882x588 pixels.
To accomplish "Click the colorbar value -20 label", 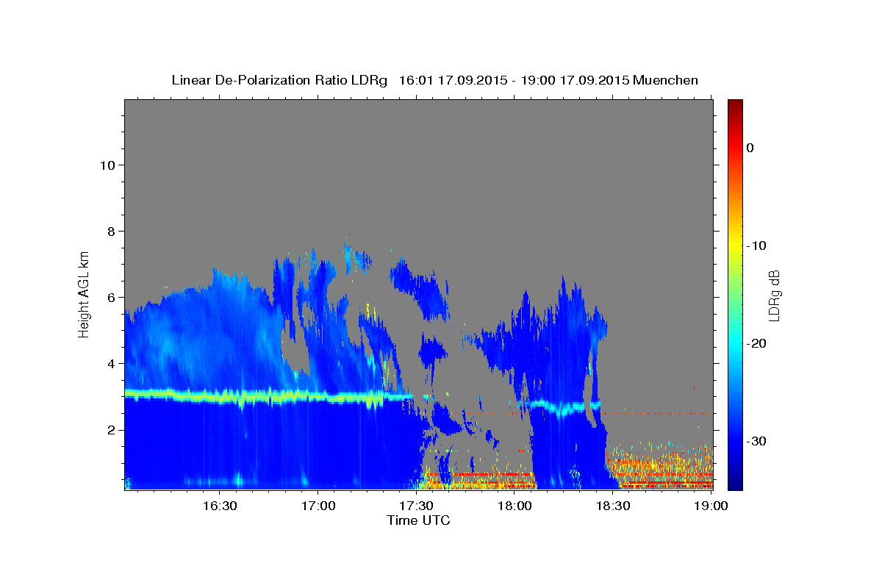I will pyautogui.click(x=756, y=343).
